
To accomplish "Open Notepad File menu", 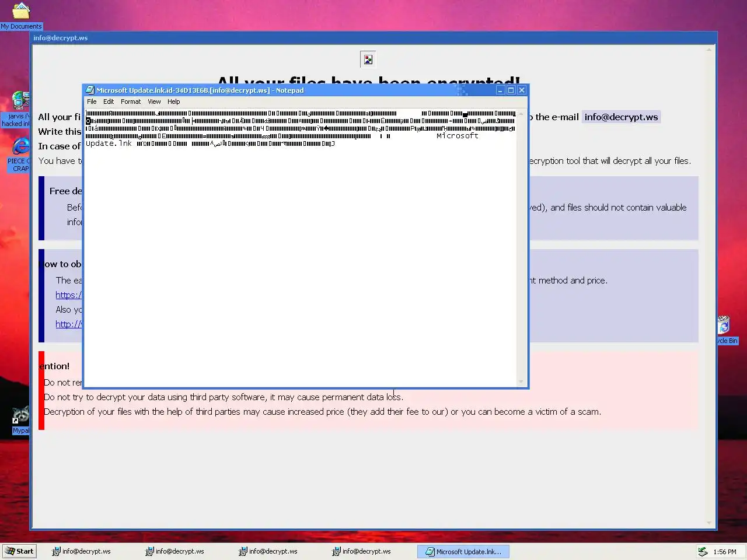I will click(92, 101).
